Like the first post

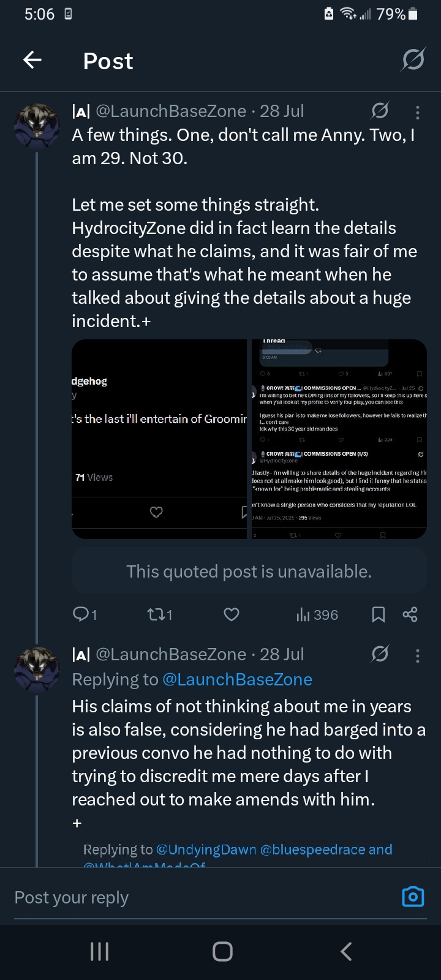(x=232, y=614)
